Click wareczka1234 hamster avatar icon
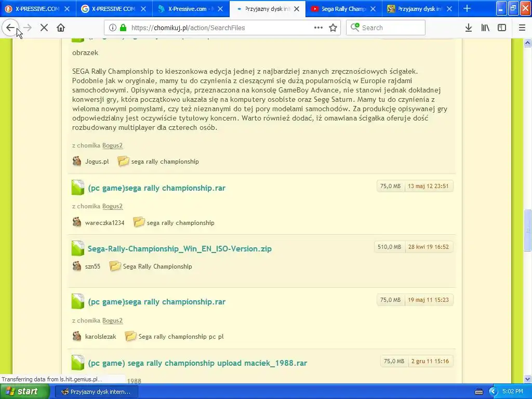This screenshot has height=399, width=532. click(77, 222)
